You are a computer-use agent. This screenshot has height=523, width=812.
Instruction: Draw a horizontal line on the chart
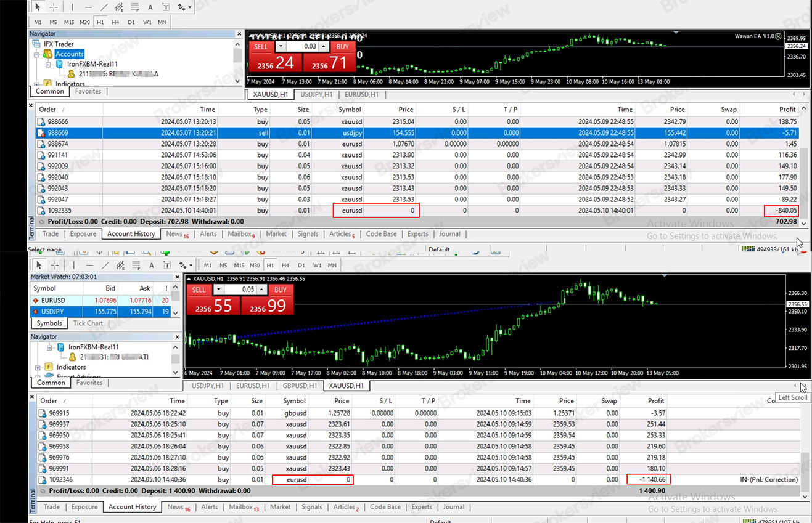coord(88,7)
